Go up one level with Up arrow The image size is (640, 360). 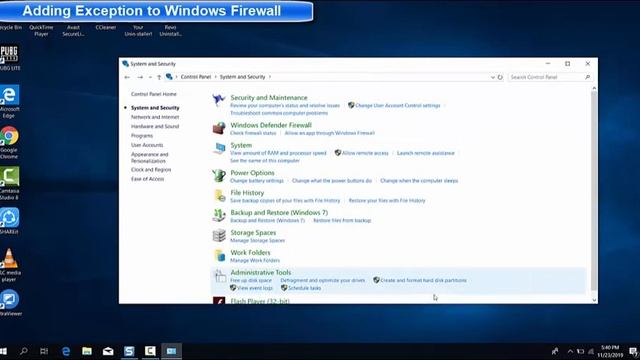click(x=159, y=77)
